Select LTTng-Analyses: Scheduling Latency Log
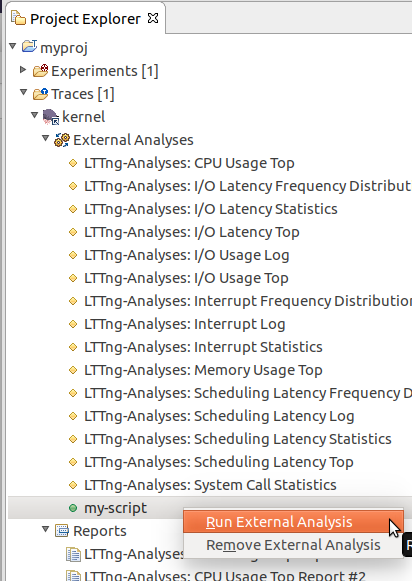Viewport: 412px width, 581px height. pos(219,416)
